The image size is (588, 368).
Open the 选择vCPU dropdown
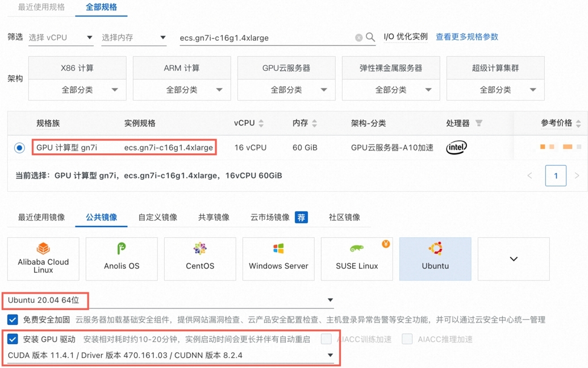pyautogui.click(x=60, y=37)
